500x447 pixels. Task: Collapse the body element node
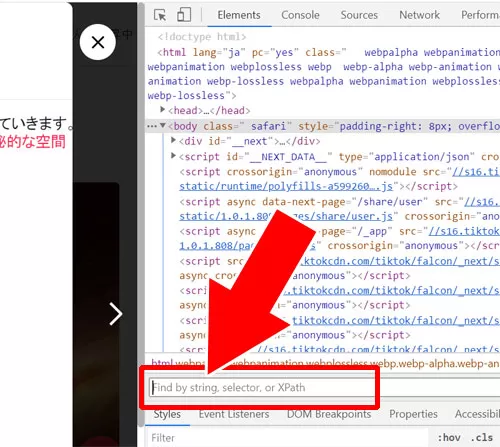pyautogui.click(x=162, y=126)
